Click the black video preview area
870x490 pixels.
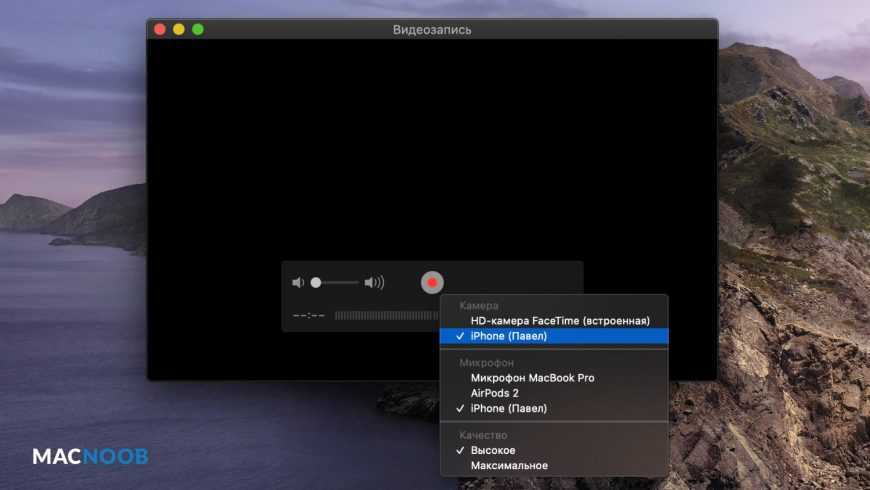[x=432, y=150]
